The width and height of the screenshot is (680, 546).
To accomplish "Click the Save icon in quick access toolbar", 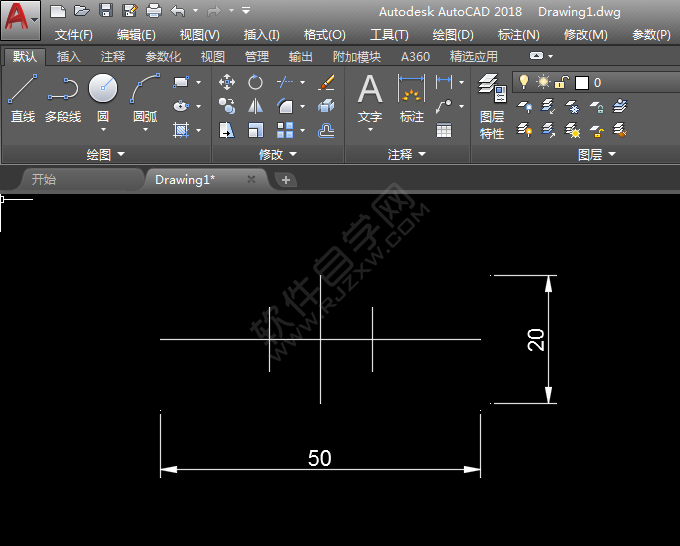I will click(x=106, y=11).
